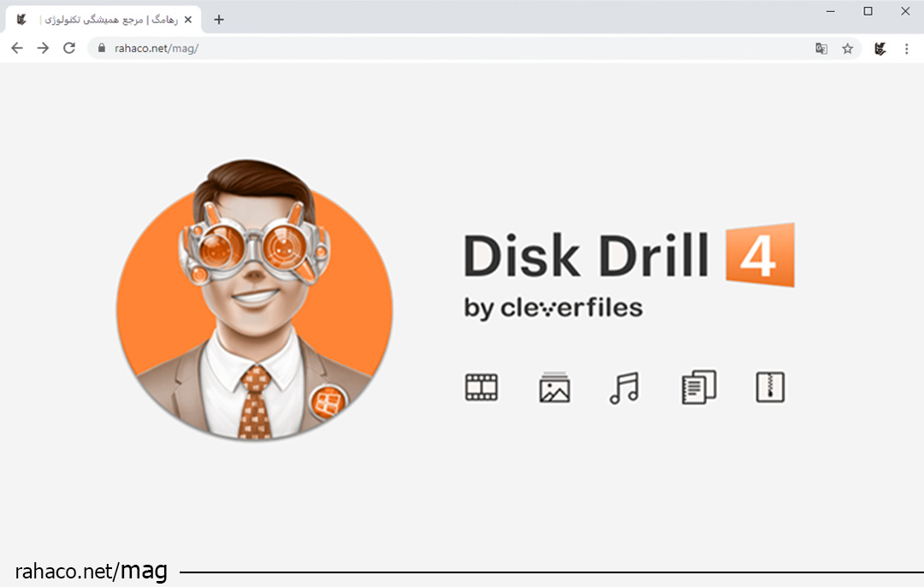Click the Disk Drill mascot avatar image
The height and width of the screenshot is (587, 924).
255,301
